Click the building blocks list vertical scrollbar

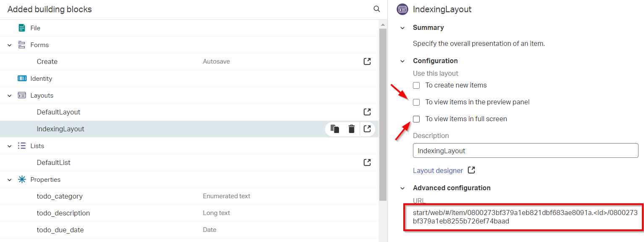(x=383, y=114)
